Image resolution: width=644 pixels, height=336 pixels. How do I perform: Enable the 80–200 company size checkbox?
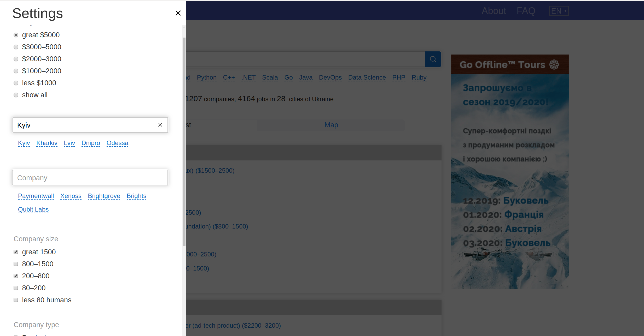(x=16, y=288)
